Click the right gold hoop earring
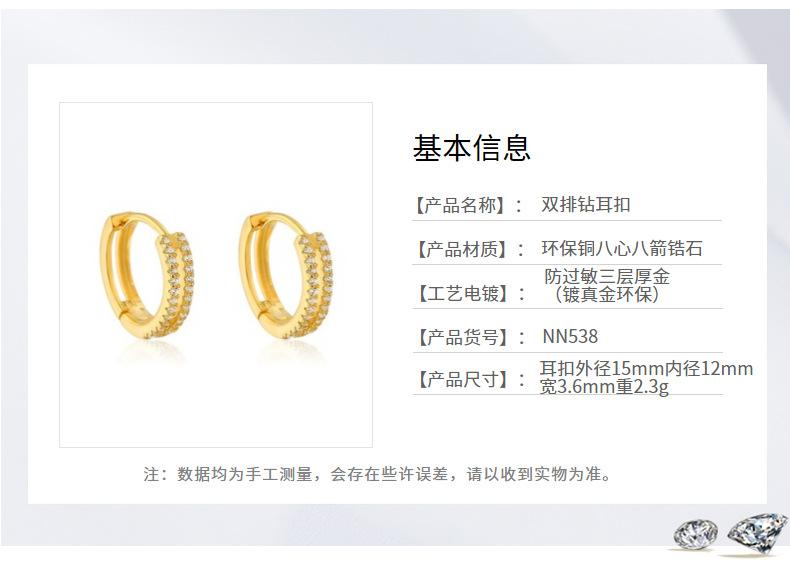 pyautogui.click(x=286, y=275)
